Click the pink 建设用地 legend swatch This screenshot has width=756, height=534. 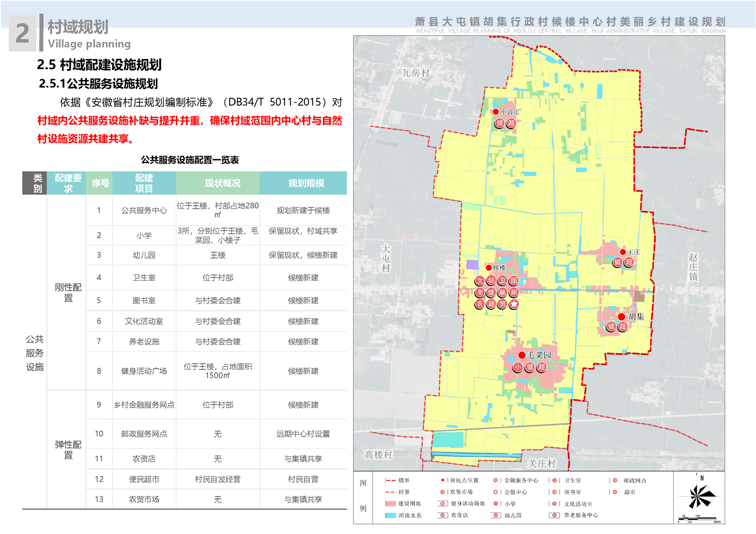(391, 504)
